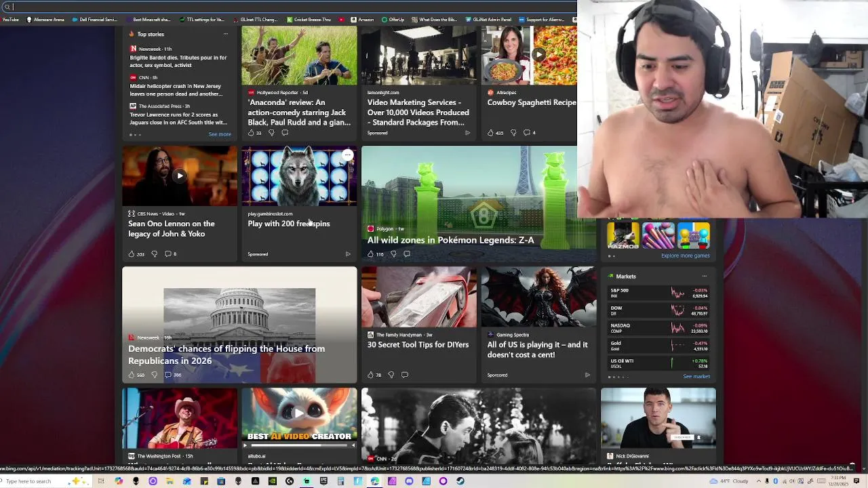Open the Amazon bookmark
The height and width of the screenshot is (488, 868).
pos(361,20)
